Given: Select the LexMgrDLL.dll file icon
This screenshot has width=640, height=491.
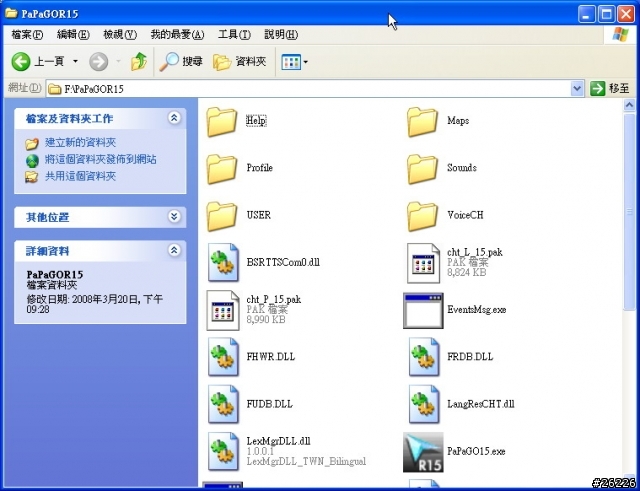Looking at the screenshot, I should 223,451.
